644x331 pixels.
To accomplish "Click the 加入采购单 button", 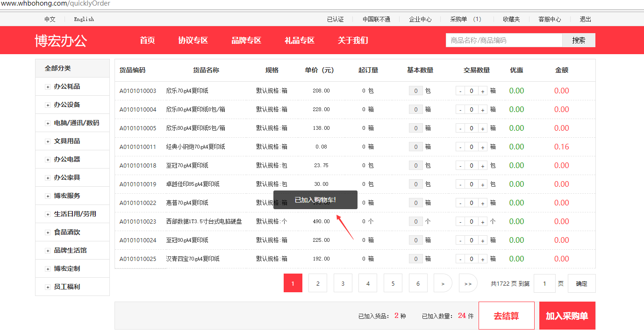I will click(x=567, y=316).
